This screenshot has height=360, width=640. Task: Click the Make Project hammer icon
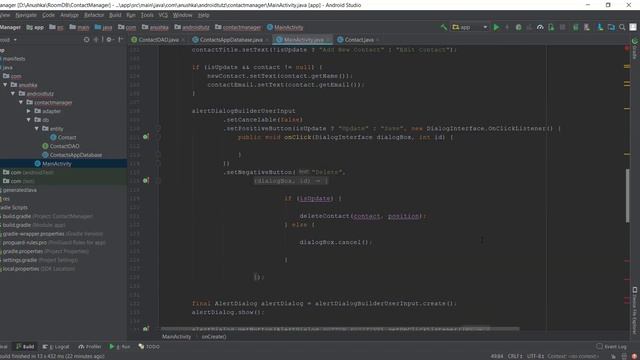coord(444,27)
